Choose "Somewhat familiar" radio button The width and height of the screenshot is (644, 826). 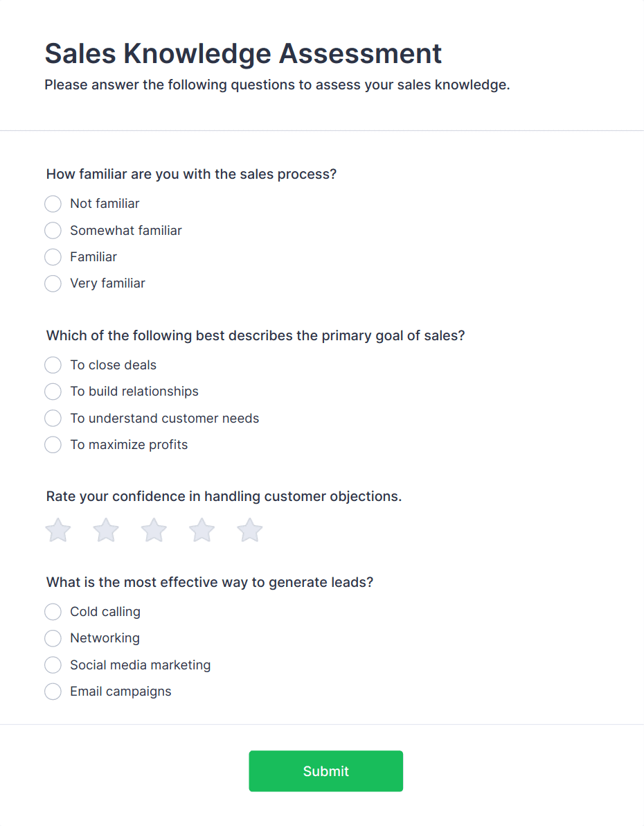pyautogui.click(x=53, y=231)
